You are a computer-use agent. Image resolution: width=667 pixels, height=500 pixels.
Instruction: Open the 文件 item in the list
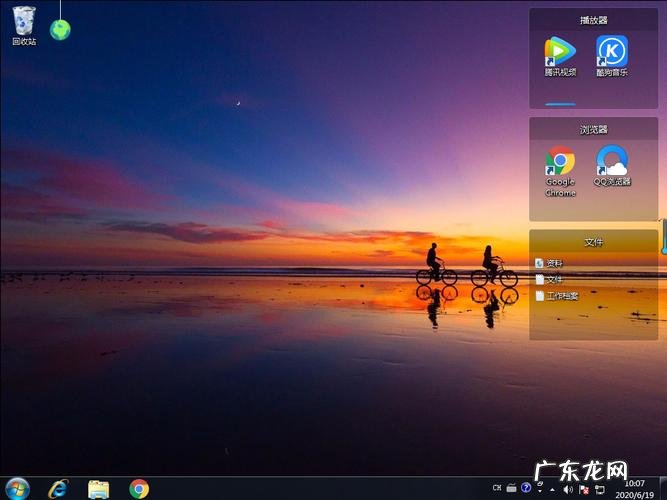(x=549, y=280)
